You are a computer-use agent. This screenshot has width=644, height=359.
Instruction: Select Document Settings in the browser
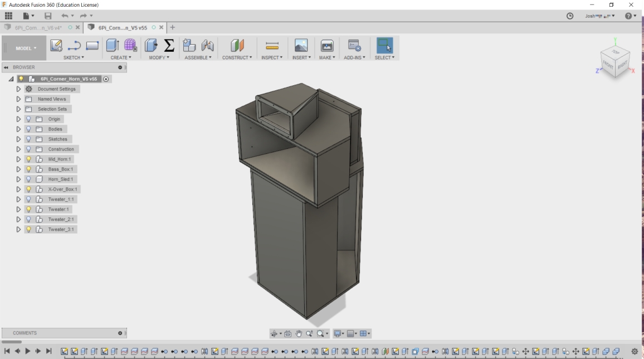pyautogui.click(x=56, y=89)
